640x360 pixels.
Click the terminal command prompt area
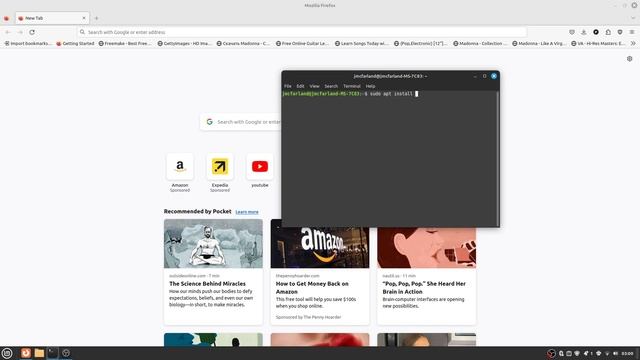(389, 158)
